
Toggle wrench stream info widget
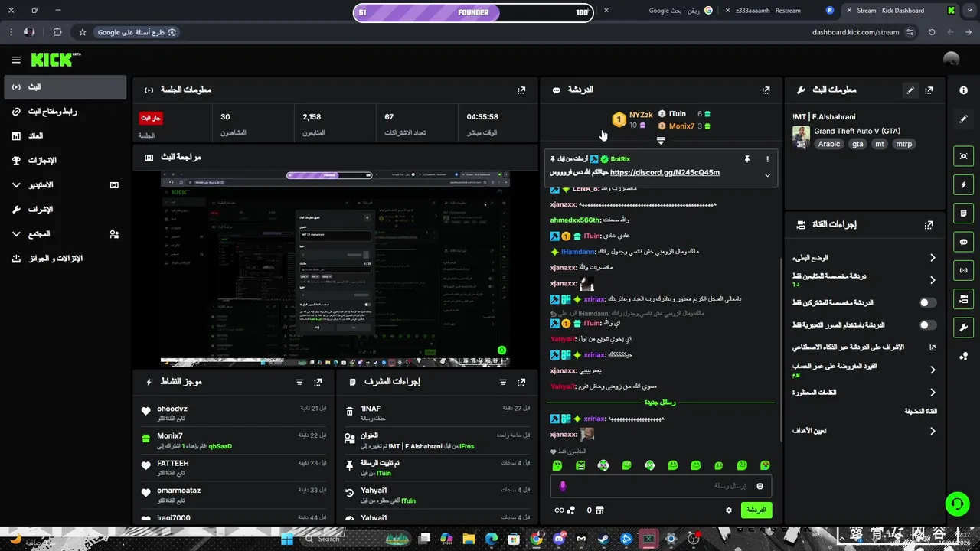pyautogui.click(x=963, y=328)
